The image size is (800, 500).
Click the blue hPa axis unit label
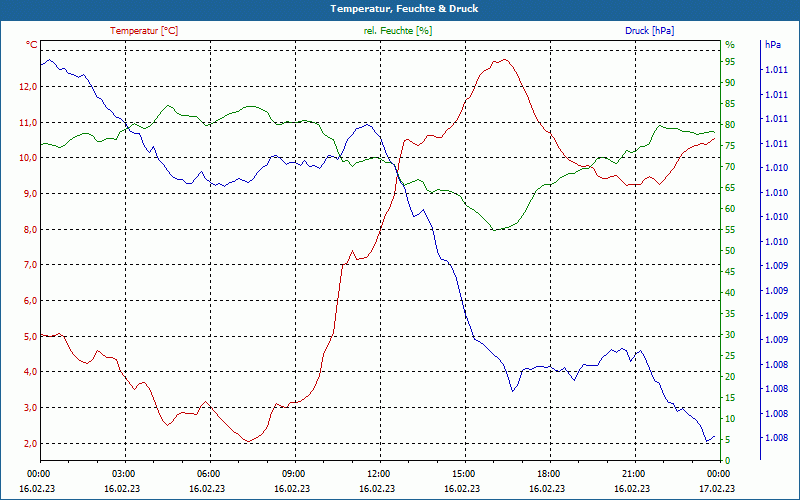(772, 45)
